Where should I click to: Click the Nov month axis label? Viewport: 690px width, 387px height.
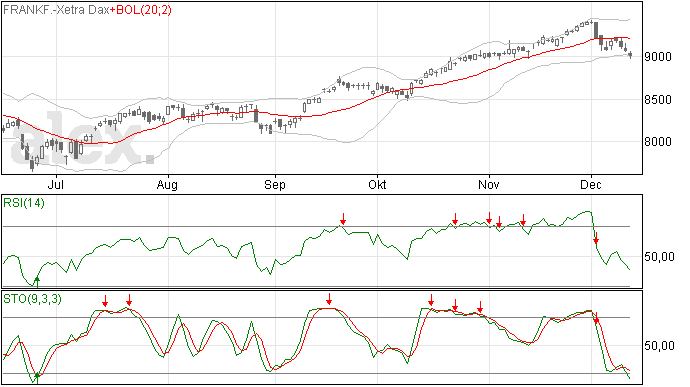click(x=489, y=184)
